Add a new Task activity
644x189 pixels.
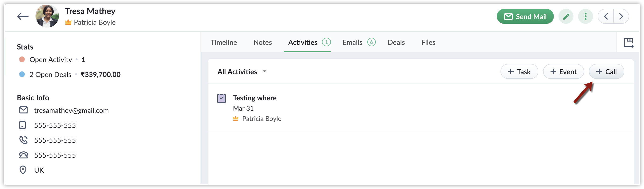519,72
